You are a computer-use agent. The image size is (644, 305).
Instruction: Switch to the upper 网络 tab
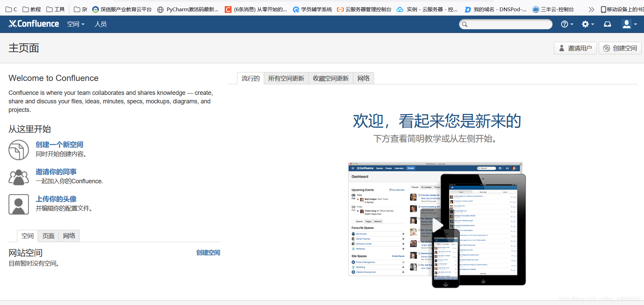(x=363, y=79)
